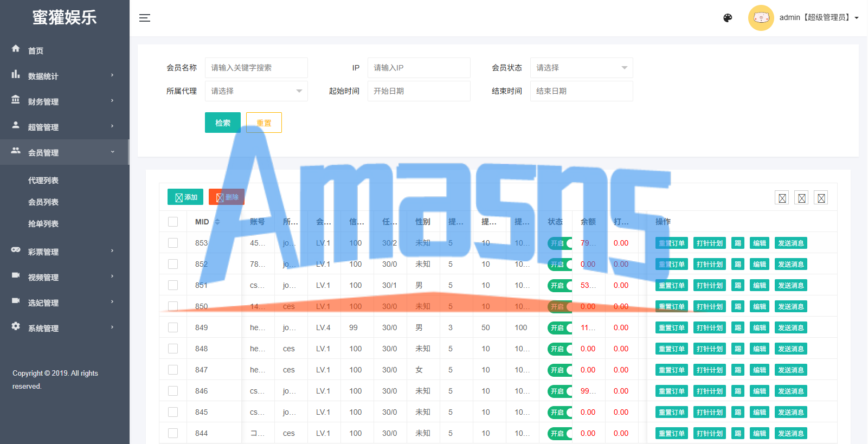The height and width of the screenshot is (444, 868).
Task: Open the 会员状态 dropdown
Action: [x=581, y=68]
